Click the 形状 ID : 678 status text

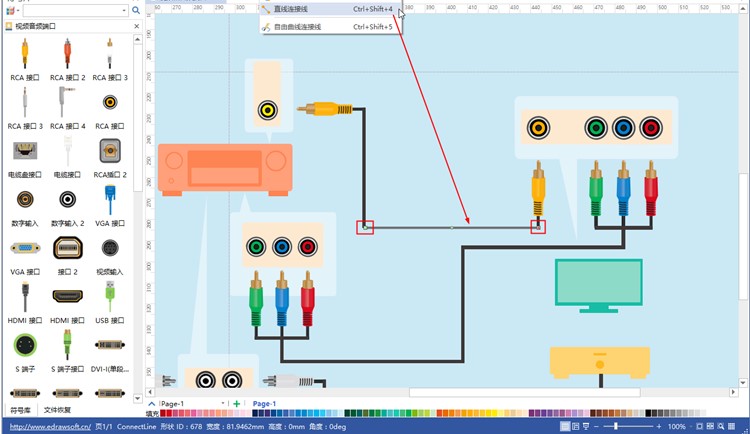tap(181, 426)
